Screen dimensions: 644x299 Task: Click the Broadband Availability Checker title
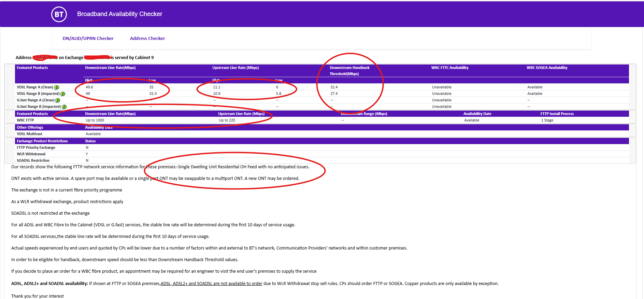click(x=119, y=14)
